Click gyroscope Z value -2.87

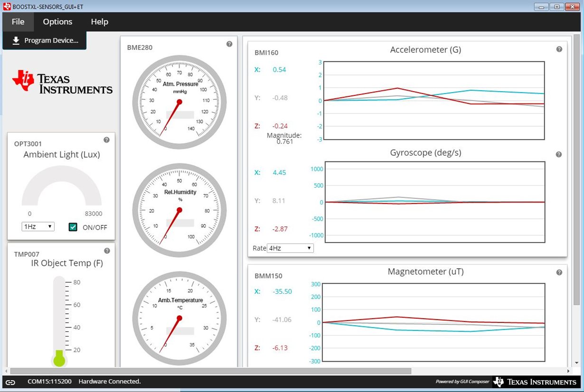coord(280,229)
